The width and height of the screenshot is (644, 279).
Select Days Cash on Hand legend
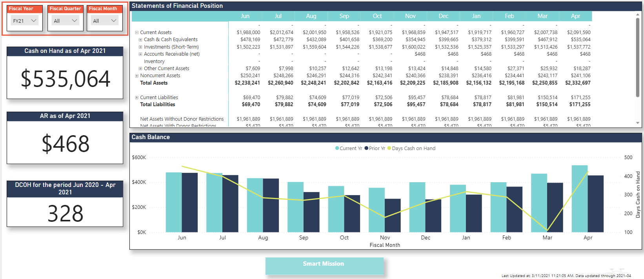pos(411,149)
